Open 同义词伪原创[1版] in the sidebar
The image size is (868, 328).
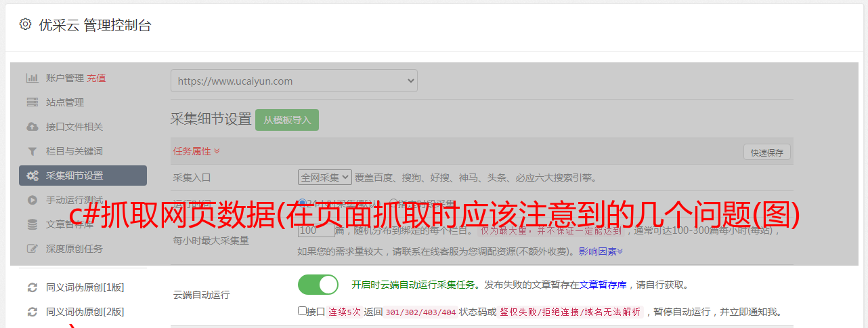[85, 287]
